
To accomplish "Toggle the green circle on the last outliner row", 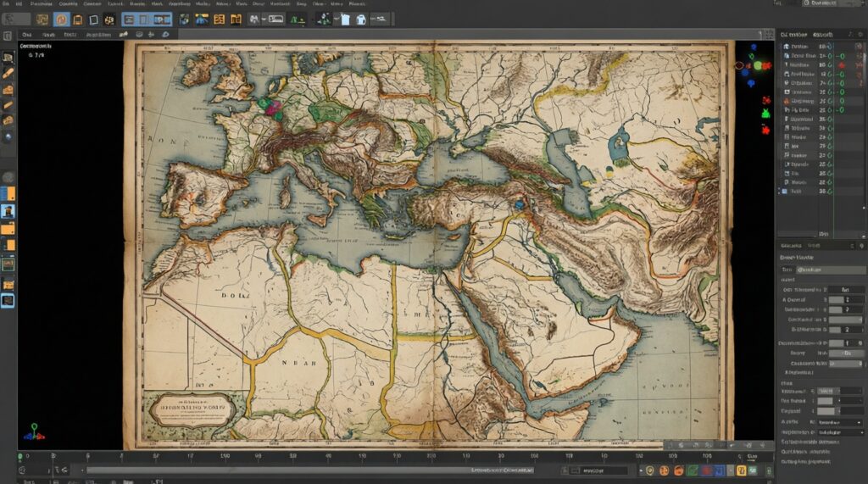I will point(831,192).
